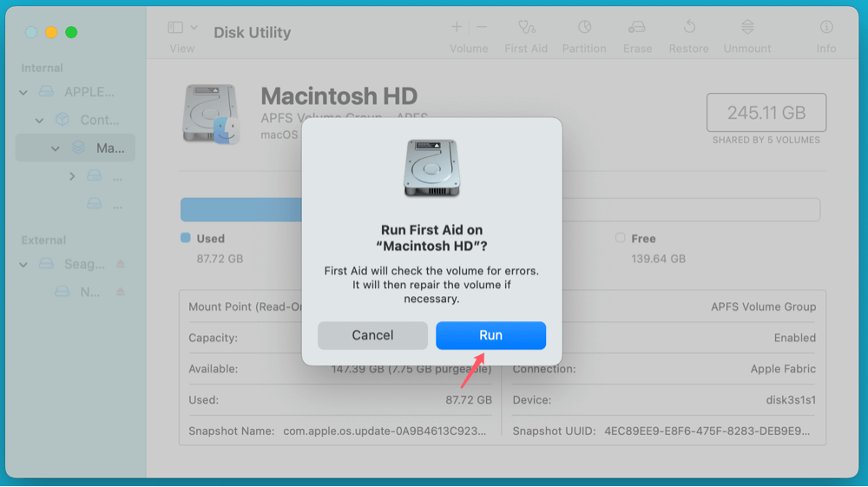Cancel the First Aid dialog

[x=372, y=336]
